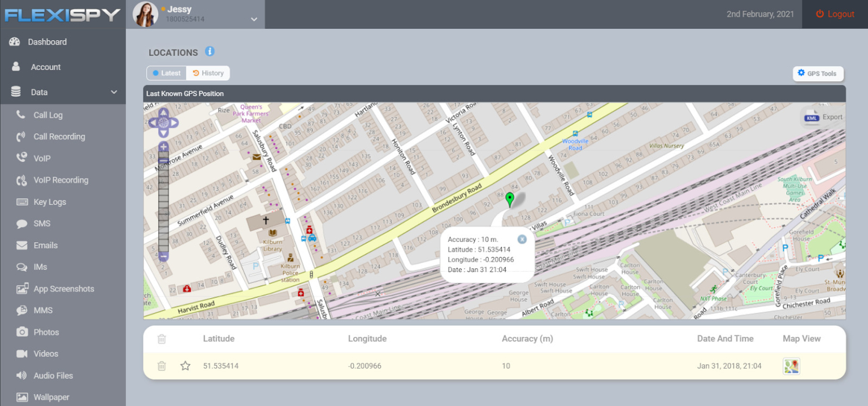Star the 51.535414 location entry

coord(185,366)
